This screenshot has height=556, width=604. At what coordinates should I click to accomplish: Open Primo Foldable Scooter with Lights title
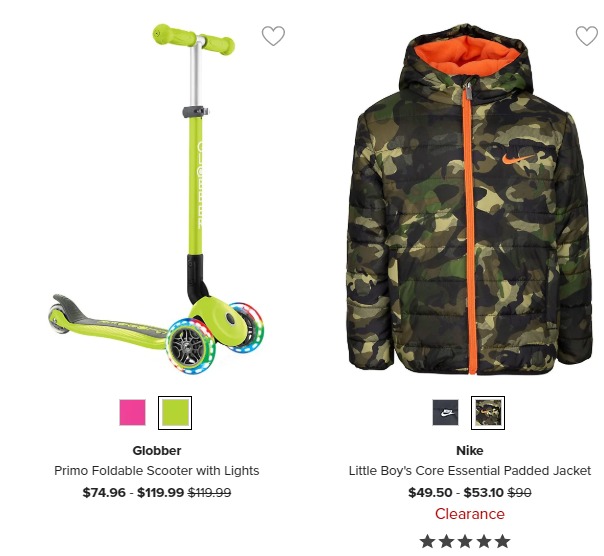pyautogui.click(x=157, y=471)
